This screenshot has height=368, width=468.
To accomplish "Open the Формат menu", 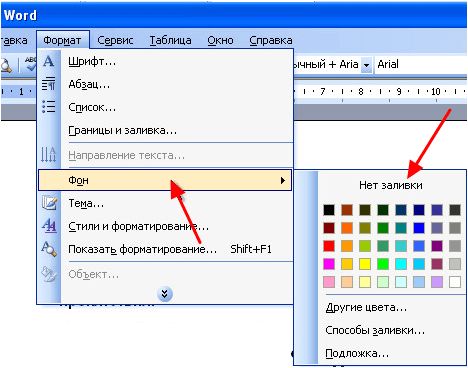I will tap(62, 40).
